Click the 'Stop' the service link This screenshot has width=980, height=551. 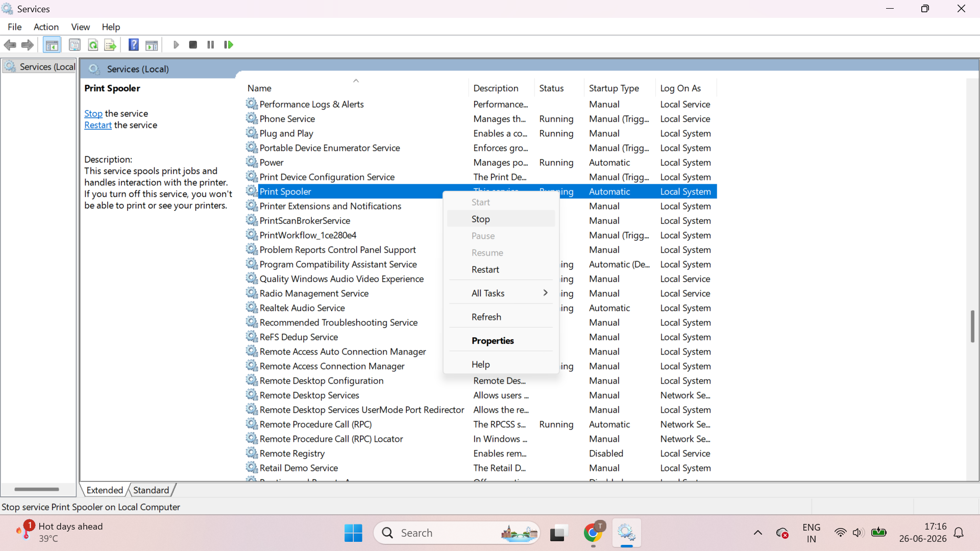pos(93,113)
